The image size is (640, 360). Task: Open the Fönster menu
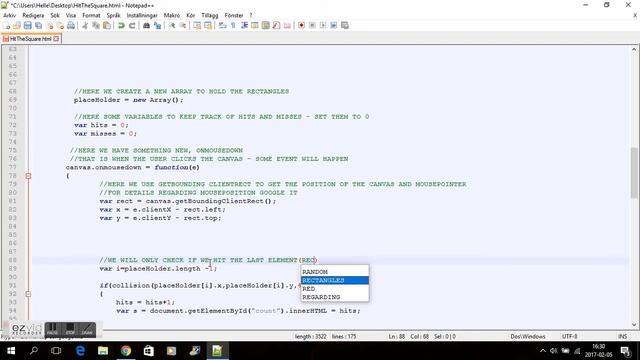(x=234, y=15)
